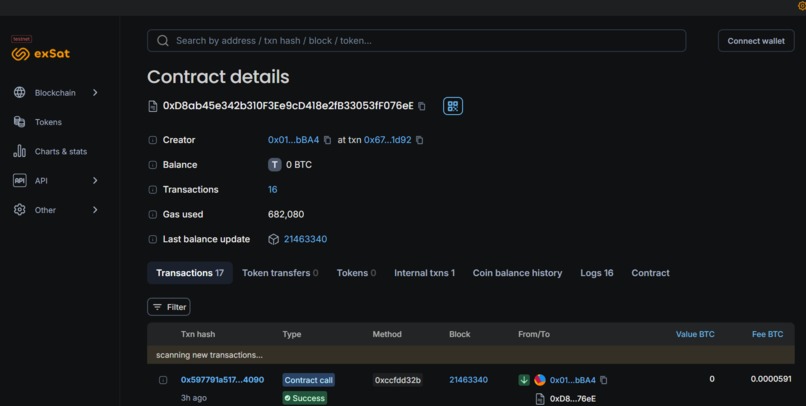The width and height of the screenshot is (806, 406).
Task: Click the contract icon beside 0xD8...76eE
Action: [x=540, y=399]
